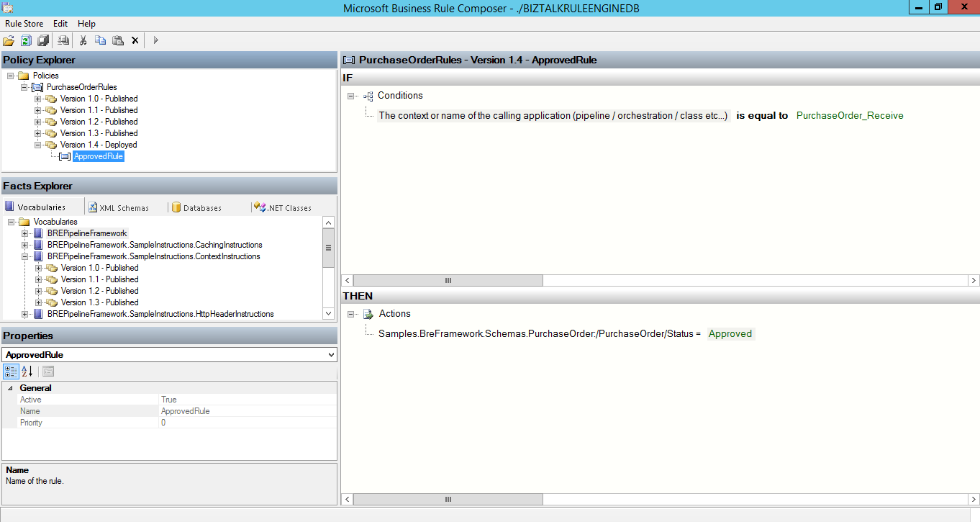Click the Approved action value
Image resolution: width=980 pixels, height=522 pixels.
730,333
